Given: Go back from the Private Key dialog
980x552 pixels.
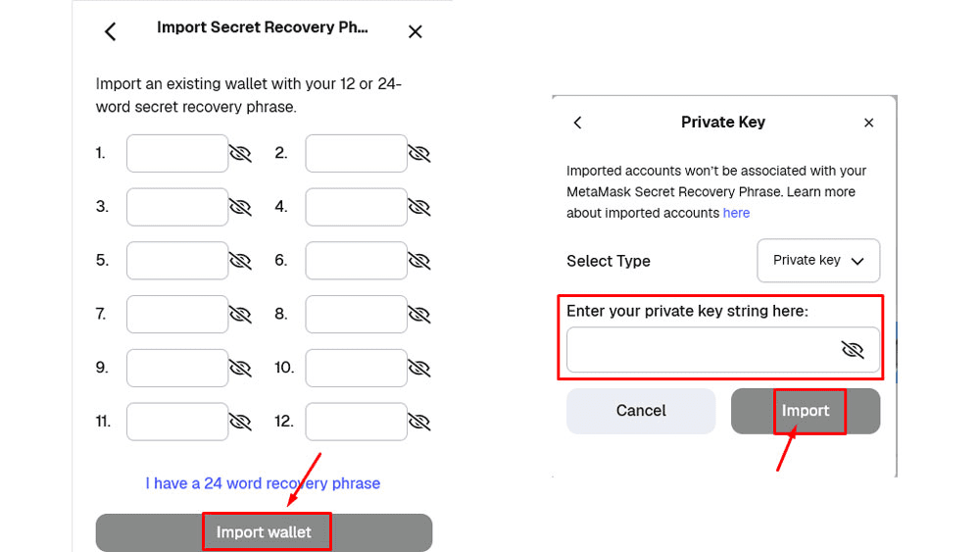Looking at the screenshot, I should 577,123.
